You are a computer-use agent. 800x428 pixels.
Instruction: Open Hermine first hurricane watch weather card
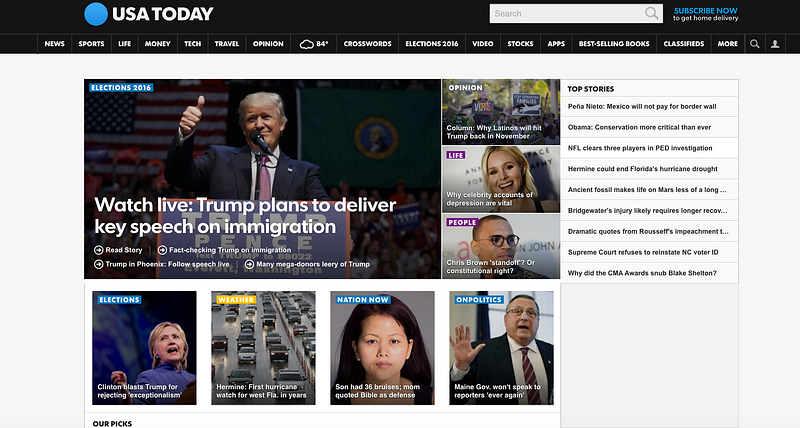pyautogui.click(x=263, y=348)
